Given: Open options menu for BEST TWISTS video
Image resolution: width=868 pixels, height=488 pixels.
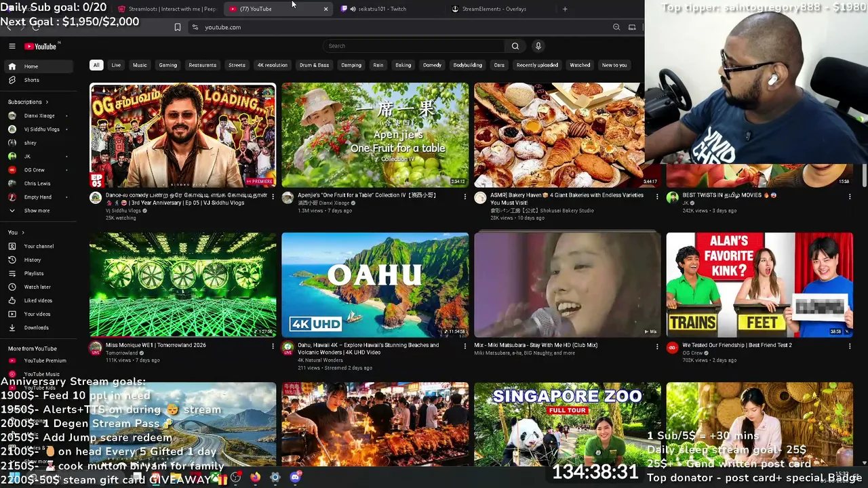Looking at the screenshot, I should 849,197.
